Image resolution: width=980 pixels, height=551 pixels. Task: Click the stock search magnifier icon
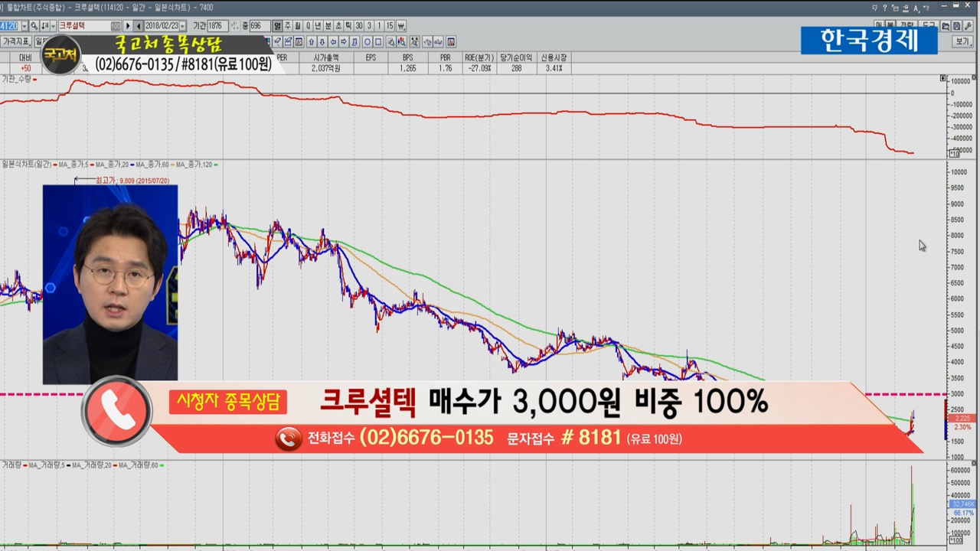pos(34,26)
